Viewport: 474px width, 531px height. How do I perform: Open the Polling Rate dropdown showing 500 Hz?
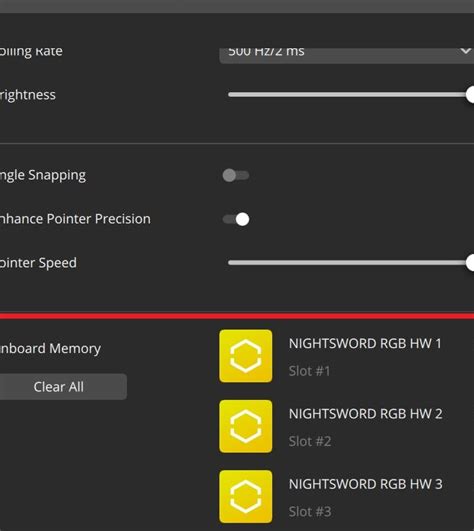(347, 55)
